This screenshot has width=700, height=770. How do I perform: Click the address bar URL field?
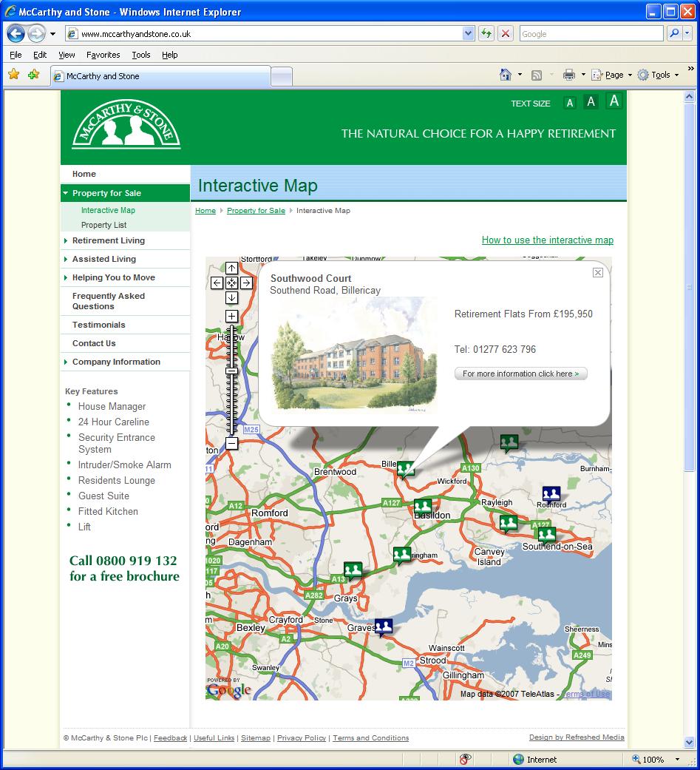click(x=270, y=34)
